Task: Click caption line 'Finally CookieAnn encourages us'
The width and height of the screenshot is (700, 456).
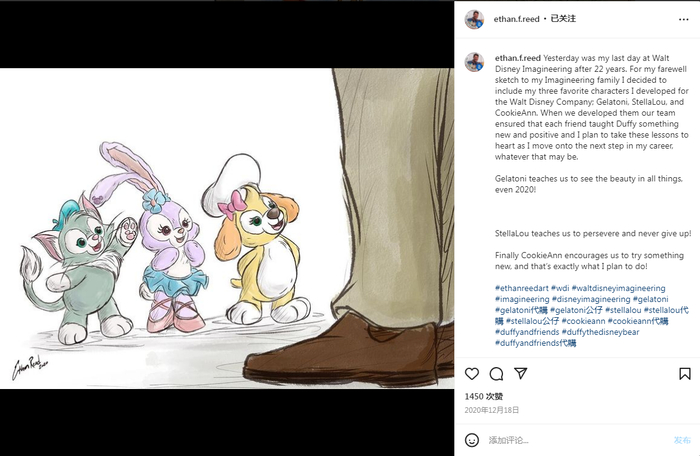Action: [x=589, y=255]
